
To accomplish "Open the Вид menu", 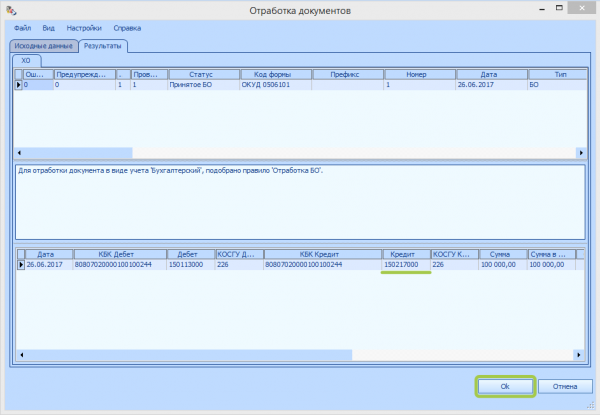I will point(49,28).
